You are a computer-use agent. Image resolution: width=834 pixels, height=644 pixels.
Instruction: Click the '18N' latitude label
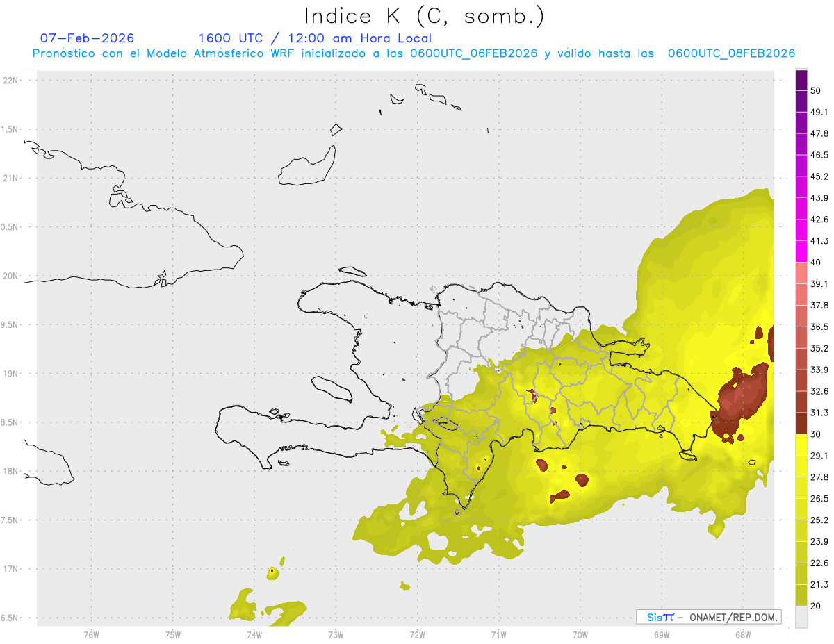(x=10, y=472)
